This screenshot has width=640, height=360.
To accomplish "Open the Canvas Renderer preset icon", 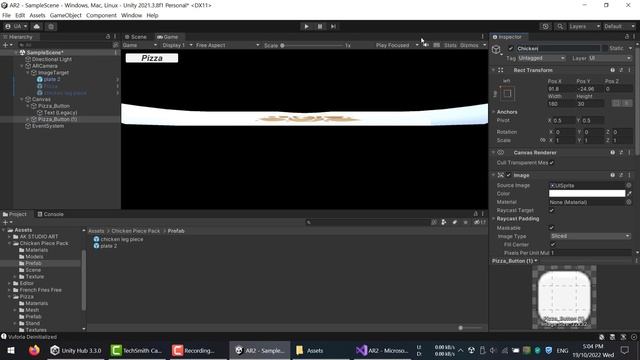I will tap(621, 153).
